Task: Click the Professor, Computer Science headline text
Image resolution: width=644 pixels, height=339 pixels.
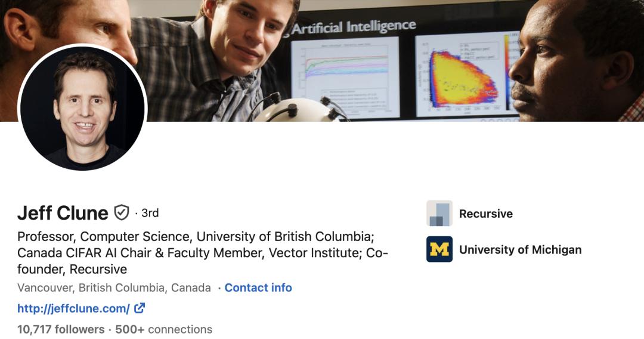Action: pyautogui.click(x=203, y=252)
